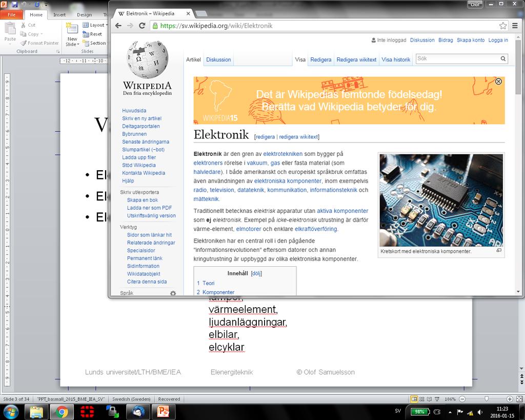
Task: Save the presentation from the quick access toolbar
Action: [14, 4]
